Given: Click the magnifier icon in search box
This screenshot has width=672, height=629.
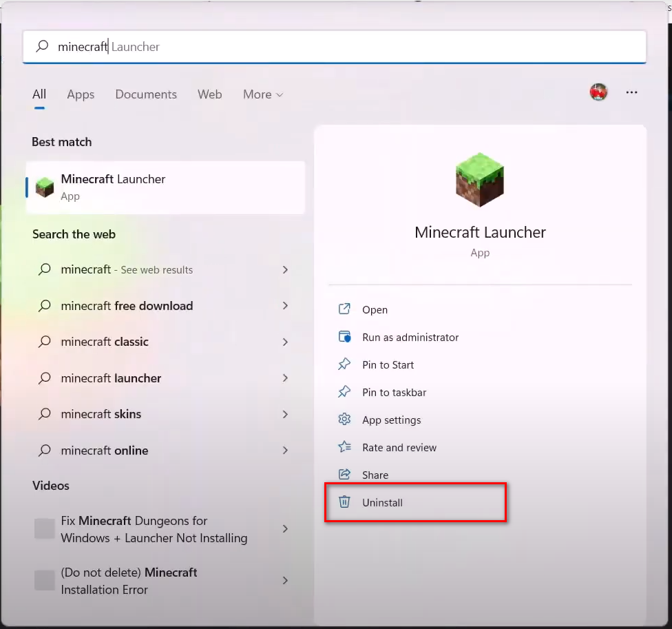Looking at the screenshot, I should (42, 46).
